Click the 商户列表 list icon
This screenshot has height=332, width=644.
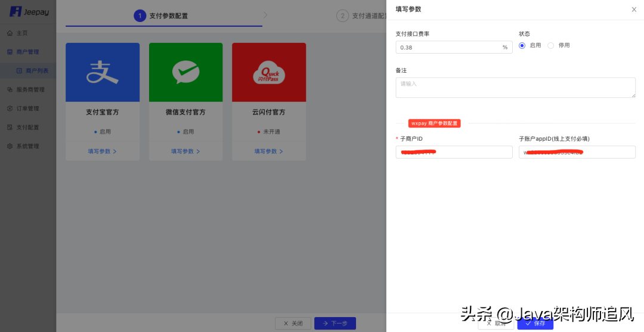[19, 70]
